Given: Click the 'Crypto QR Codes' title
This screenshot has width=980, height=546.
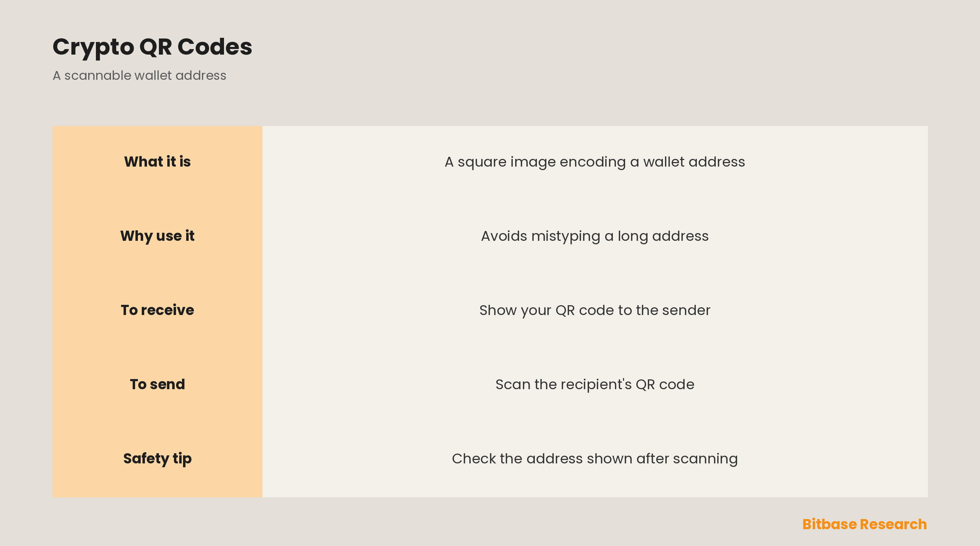Looking at the screenshot, I should coord(152,47).
